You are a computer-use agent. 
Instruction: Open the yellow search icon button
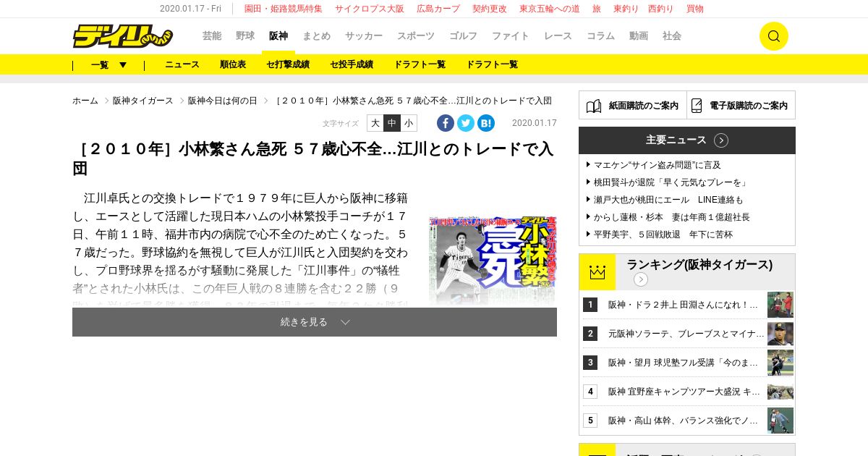773,36
